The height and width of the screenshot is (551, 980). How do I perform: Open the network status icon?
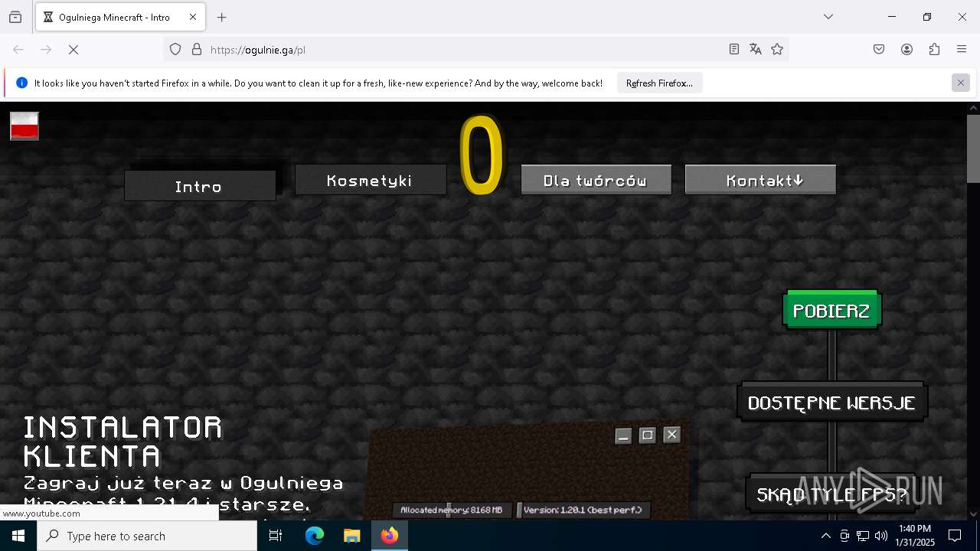pyautogui.click(x=863, y=536)
